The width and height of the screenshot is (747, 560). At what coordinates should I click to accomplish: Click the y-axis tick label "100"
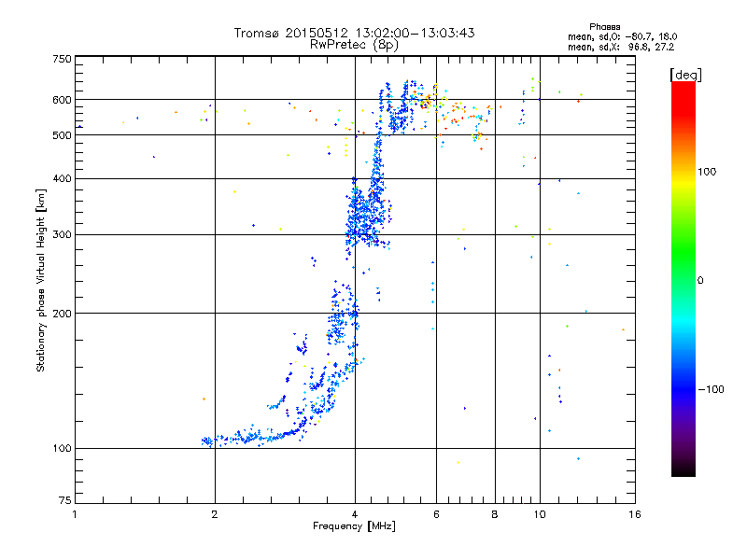click(62, 448)
